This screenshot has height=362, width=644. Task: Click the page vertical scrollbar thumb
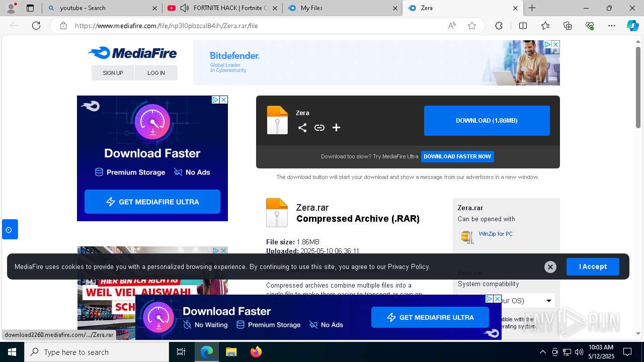click(638, 87)
